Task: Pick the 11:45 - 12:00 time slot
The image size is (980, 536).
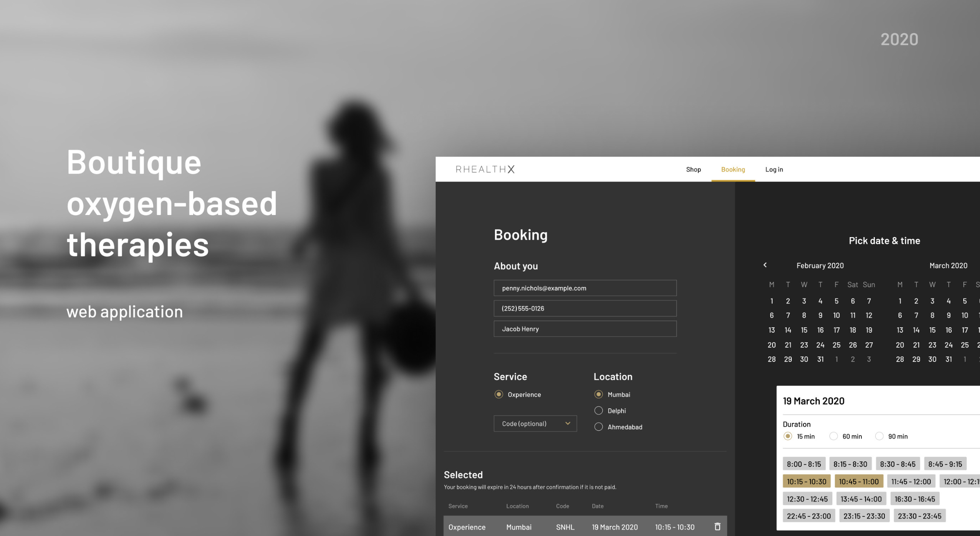Action: 911,482
